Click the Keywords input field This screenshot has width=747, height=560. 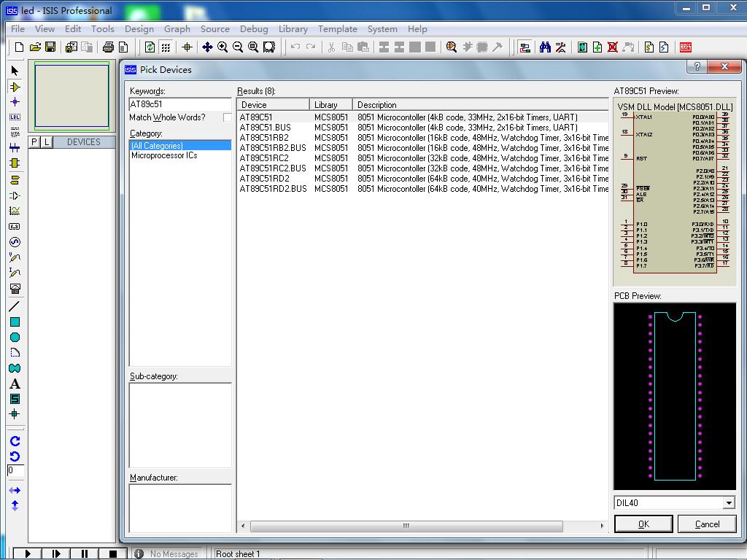click(x=180, y=104)
